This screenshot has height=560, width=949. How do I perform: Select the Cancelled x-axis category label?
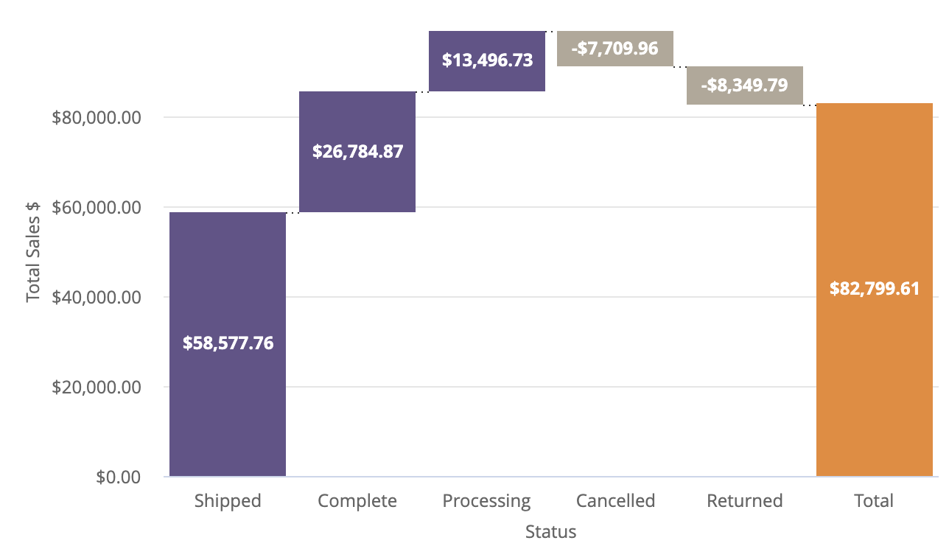tap(615, 501)
